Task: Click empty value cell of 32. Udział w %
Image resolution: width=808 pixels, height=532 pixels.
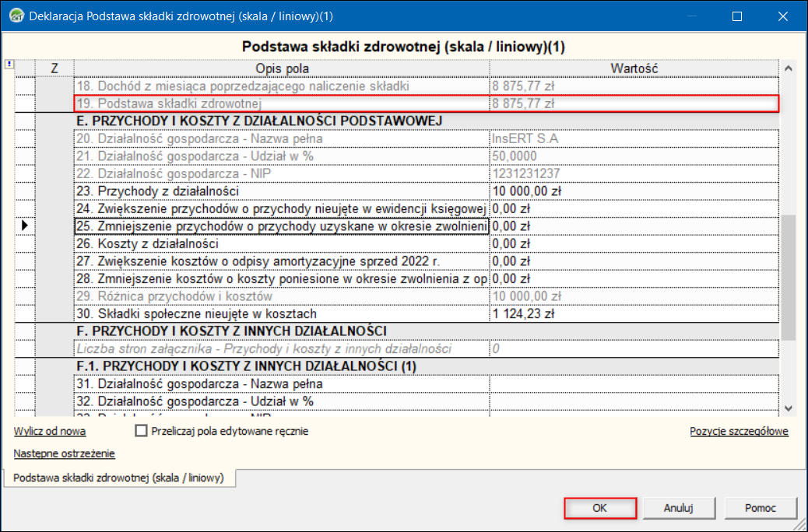Action: coord(634,401)
